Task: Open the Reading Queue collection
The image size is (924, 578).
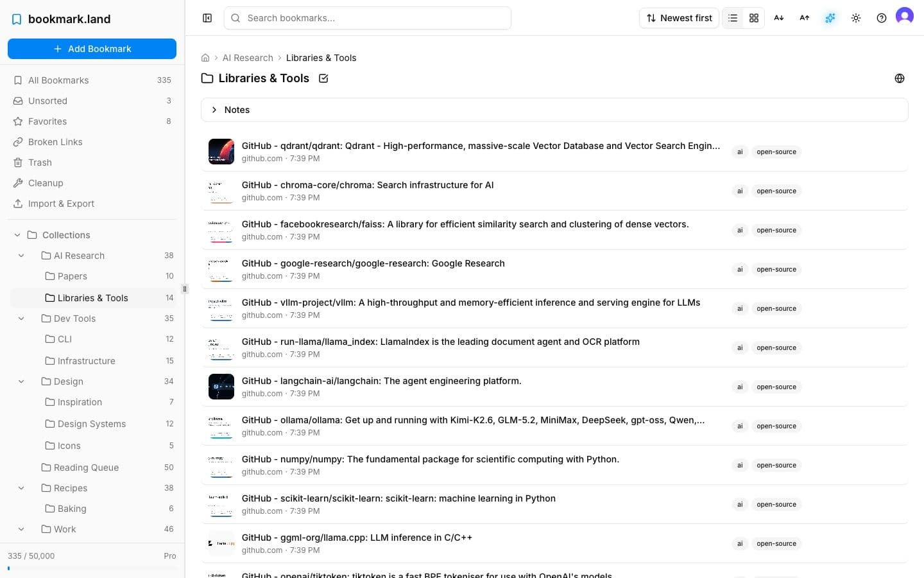Action: 92,468
